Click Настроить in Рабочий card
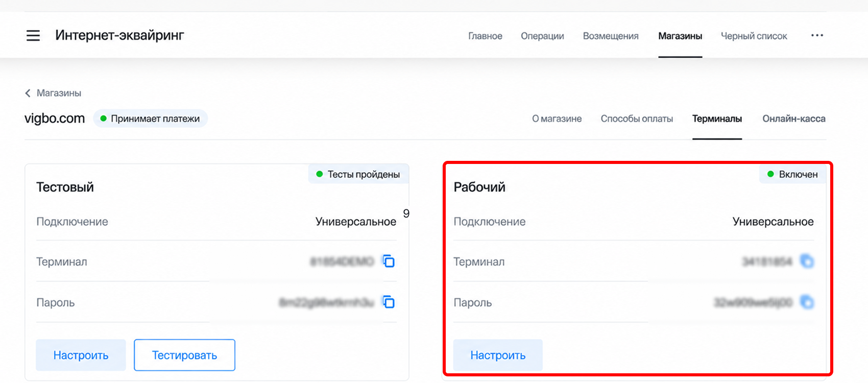 point(498,355)
